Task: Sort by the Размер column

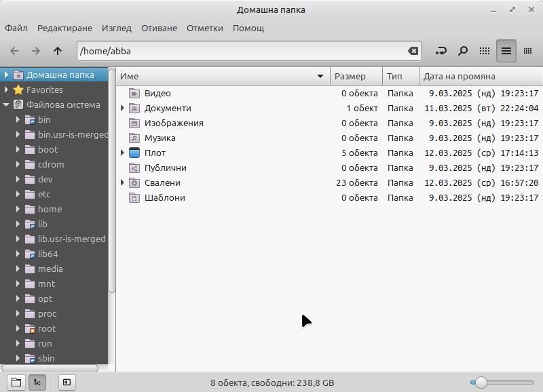Action: point(356,76)
